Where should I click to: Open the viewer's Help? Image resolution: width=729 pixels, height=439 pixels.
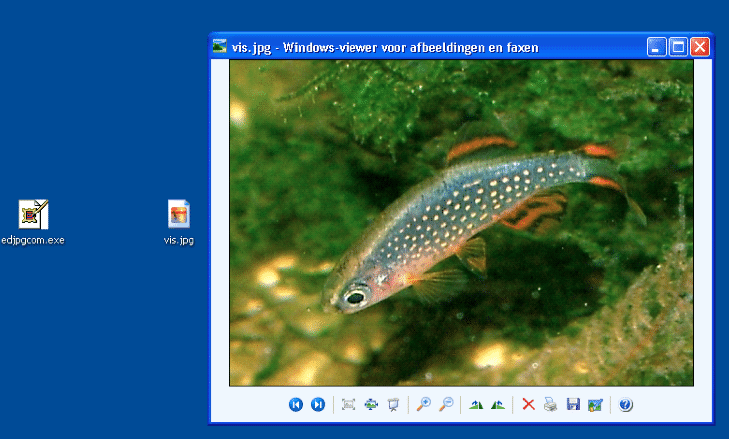click(x=626, y=405)
